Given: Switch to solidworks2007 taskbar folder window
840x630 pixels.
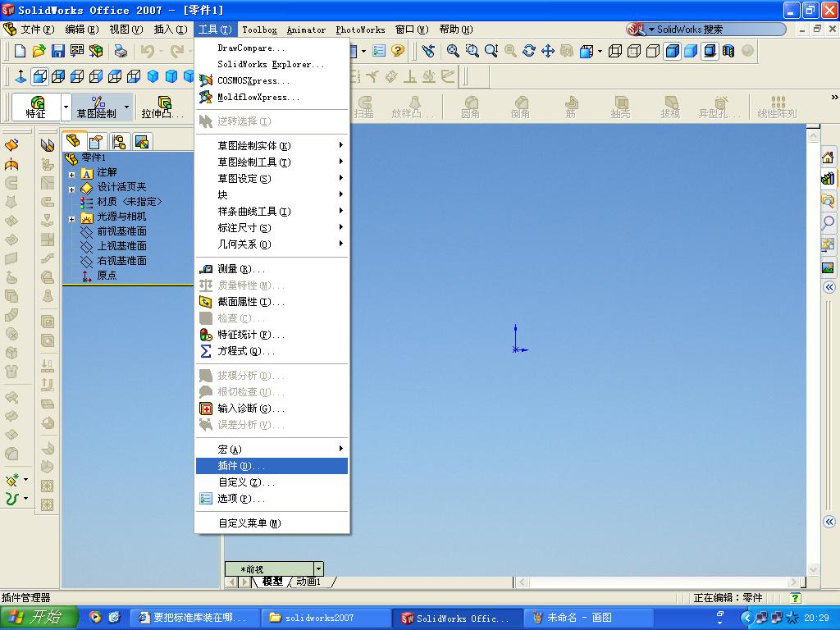Looking at the screenshot, I should 325,618.
